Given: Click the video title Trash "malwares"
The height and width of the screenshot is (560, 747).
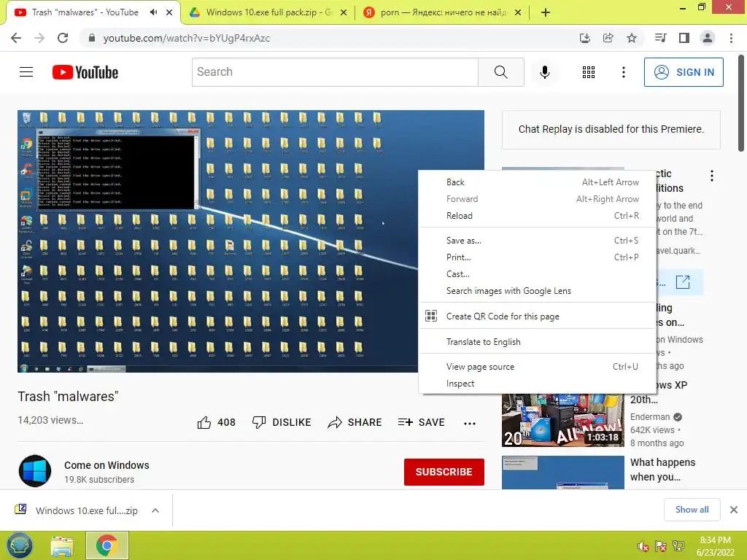Looking at the screenshot, I should (x=68, y=396).
